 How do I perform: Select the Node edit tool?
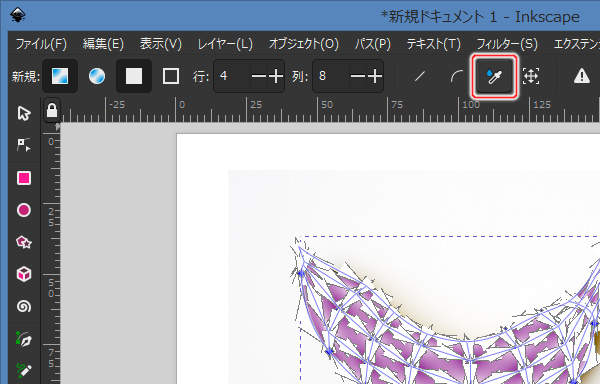[x=24, y=145]
